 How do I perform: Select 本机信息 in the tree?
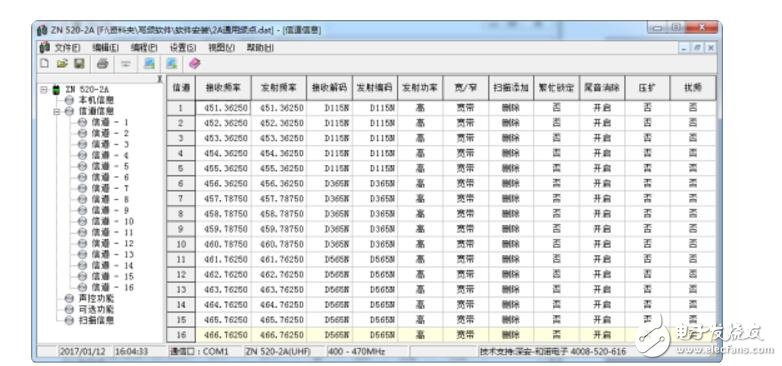click(x=96, y=100)
